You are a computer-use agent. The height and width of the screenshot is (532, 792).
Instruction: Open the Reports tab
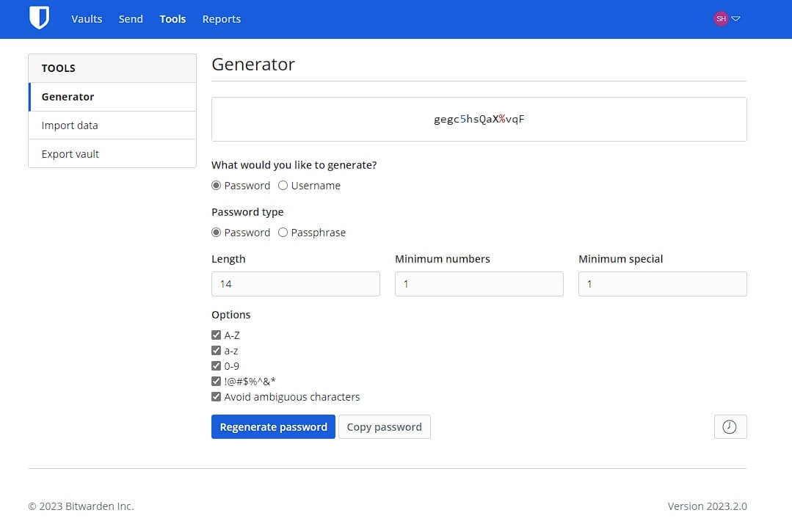221,19
